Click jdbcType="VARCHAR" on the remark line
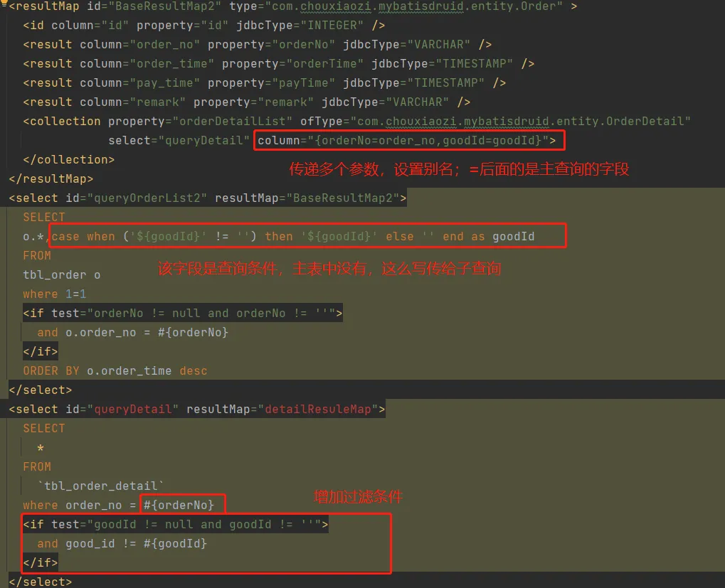 (385, 102)
